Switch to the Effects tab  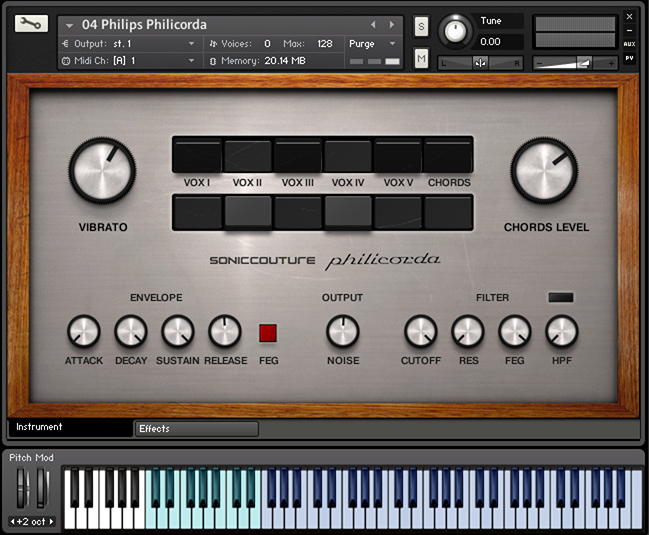pyautogui.click(x=197, y=429)
